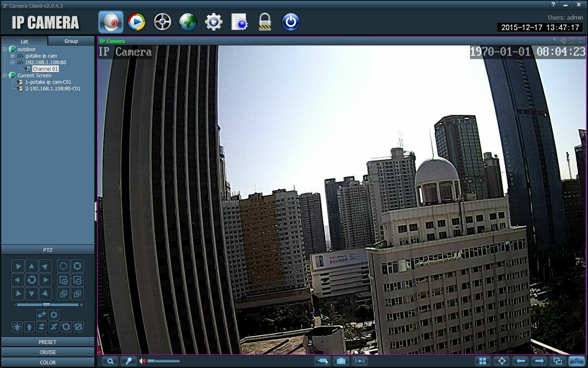The width and height of the screenshot is (588, 368).
Task: Click the iris close aperture icon
Action: pyautogui.click(x=63, y=266)
